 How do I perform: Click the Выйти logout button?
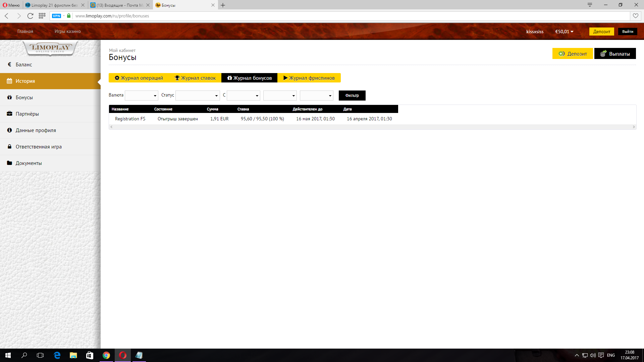point(627,32)
